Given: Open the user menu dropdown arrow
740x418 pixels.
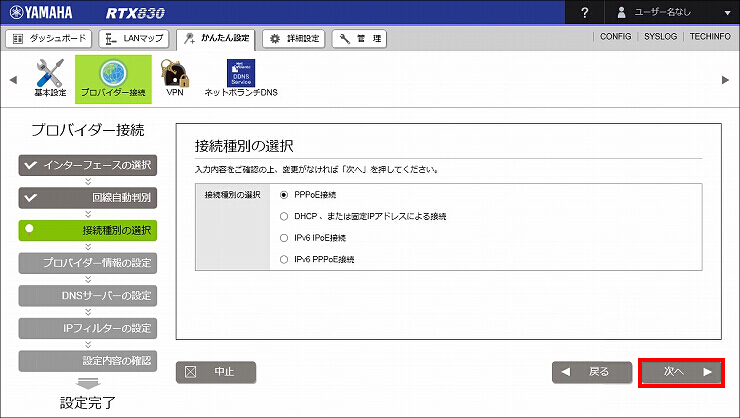Looking at the screenshot, I should pyautogui.click(x=727, y=13).
